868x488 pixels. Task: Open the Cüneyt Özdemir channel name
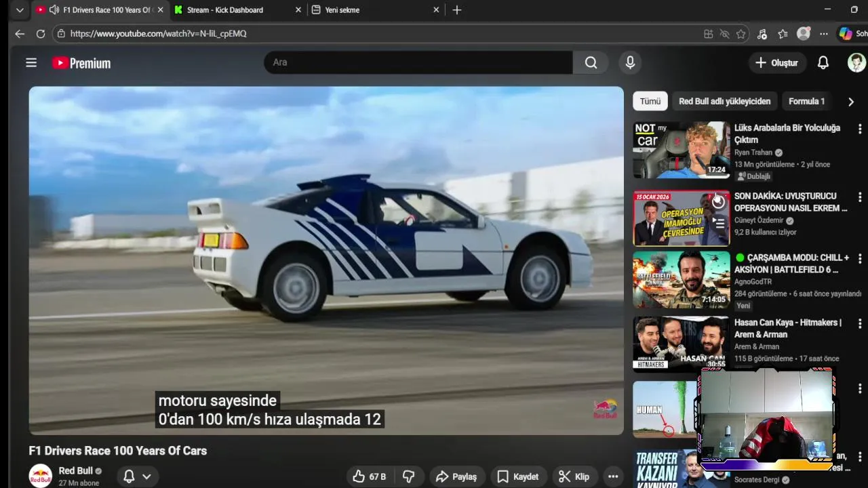[x=759, y=220]
